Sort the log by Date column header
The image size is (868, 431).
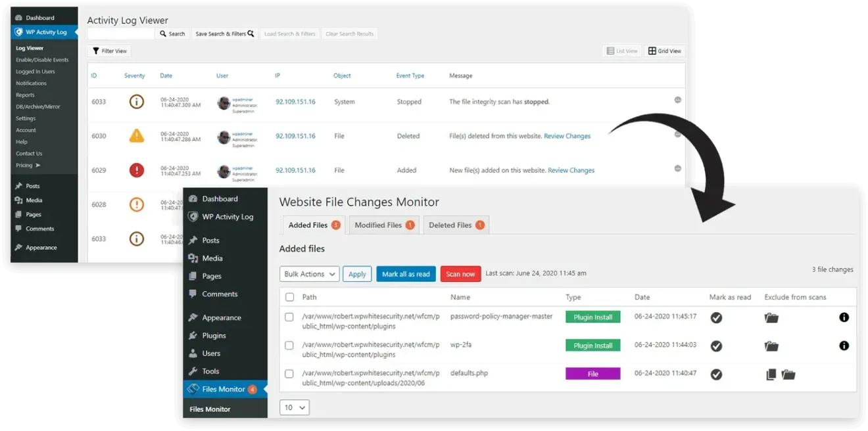pos(166,76)
